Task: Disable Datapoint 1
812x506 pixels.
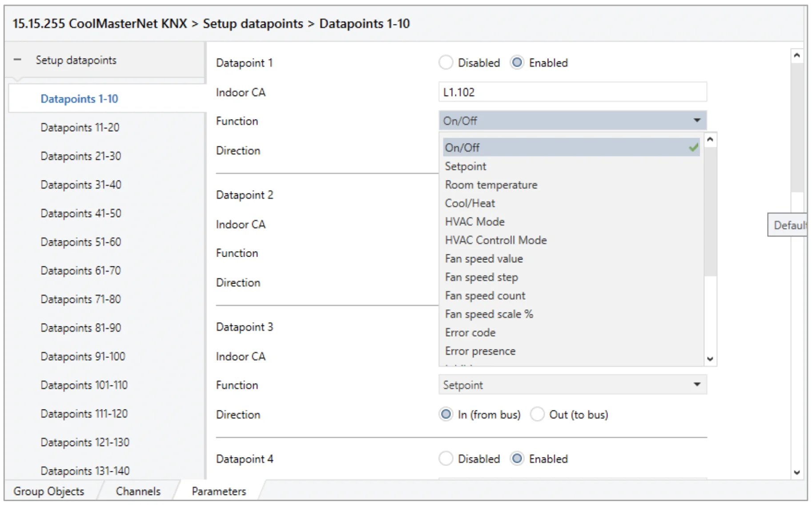Action: coord(446,63)
